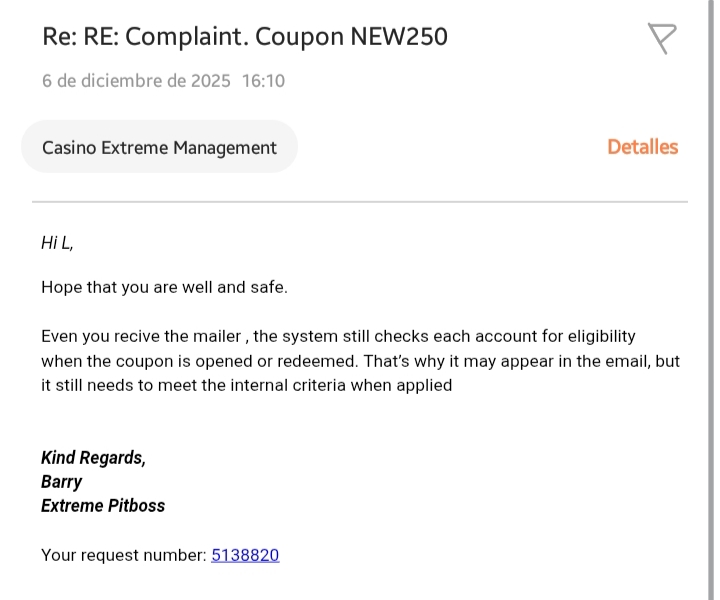Image resolution: width=720 pixels, height=600 pixels.
Task: Click the email subject starting "Re: RE:"
Action: [244, 37]
